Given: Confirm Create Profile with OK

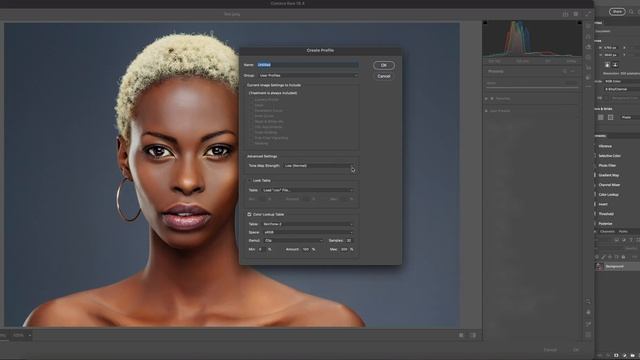Looking at the screenshot, I should pyautogui.click(x=384, y=65).
